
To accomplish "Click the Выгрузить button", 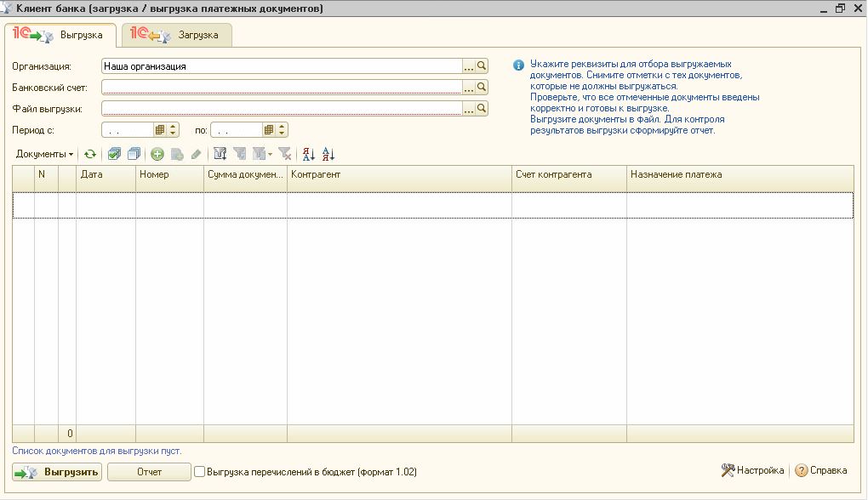I will [x=57, y=472].
